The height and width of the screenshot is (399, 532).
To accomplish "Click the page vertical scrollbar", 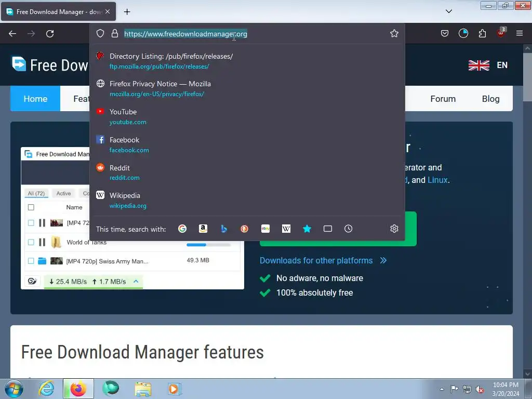I will point(527,78).
